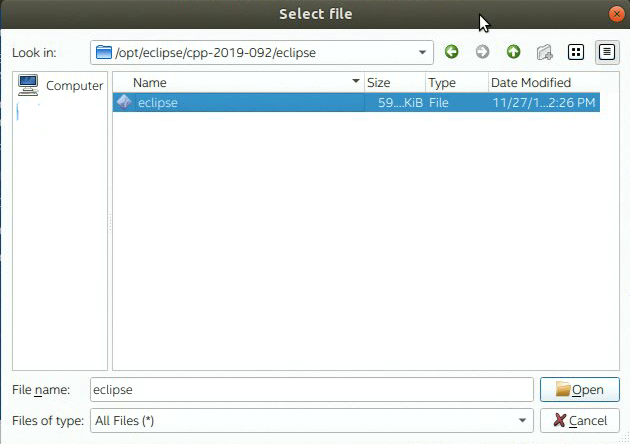The image size is (630, 444).
Task: Expand the Files of type dropdown
Action: 522,420
